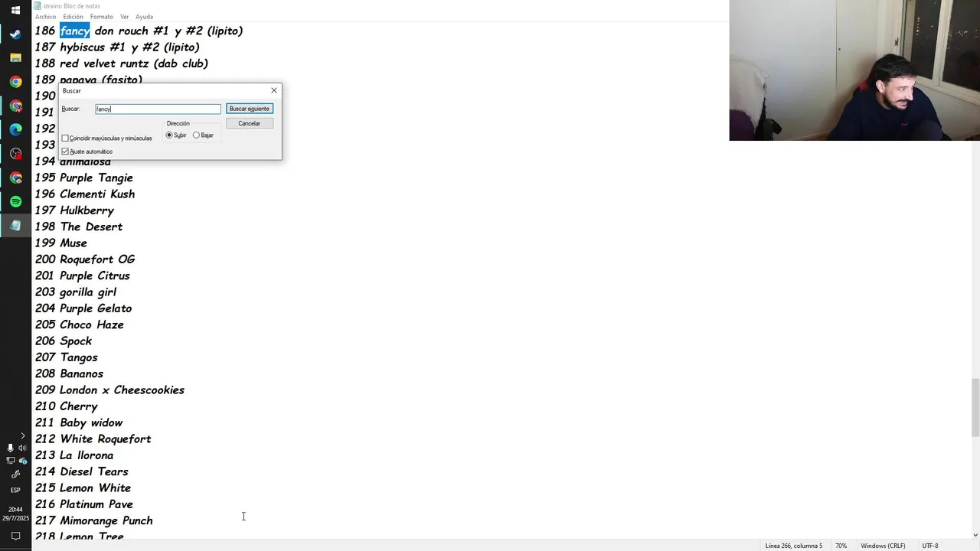Open the OneDrive cloud tray icon
This screenshot has width=980, height=551.
coord(21,461)
